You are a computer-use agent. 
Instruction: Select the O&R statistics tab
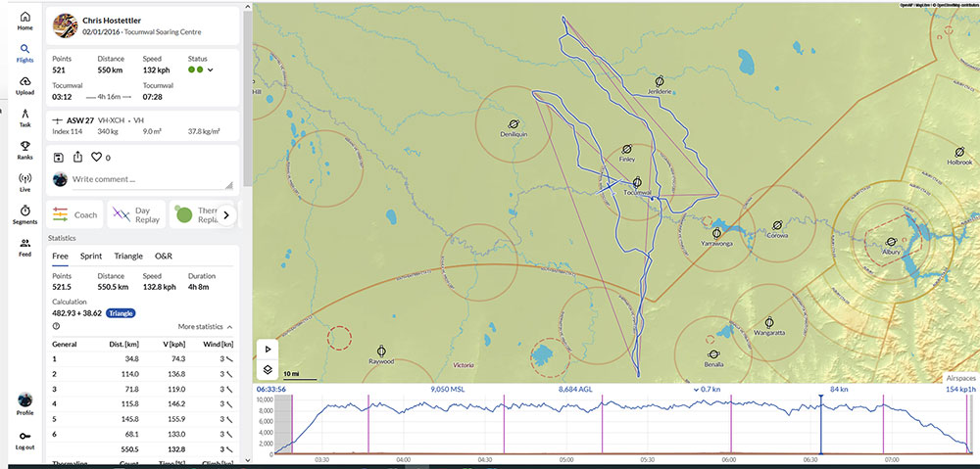tap(164, 257)
